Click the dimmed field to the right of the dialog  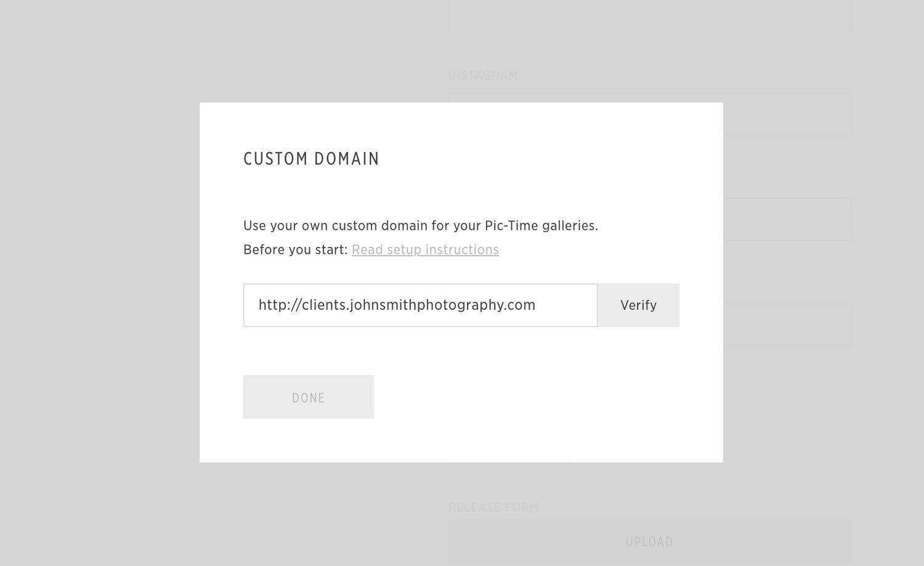(788, 219)
